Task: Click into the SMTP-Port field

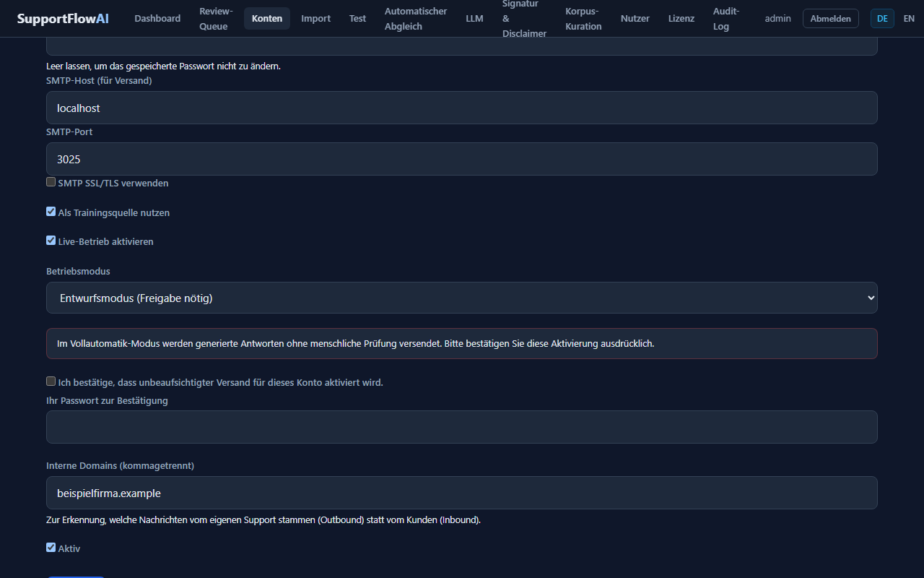Action: (462, 159)
